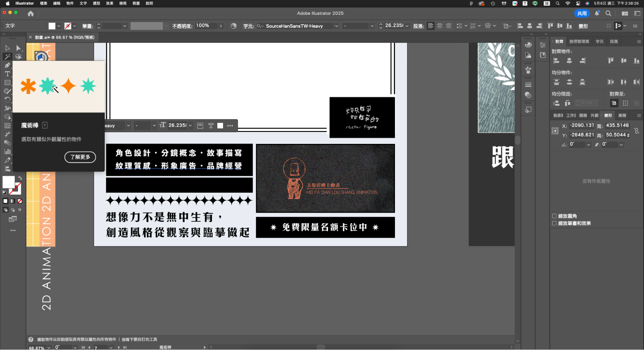This screenshot has height=350, width=644.
Task: Click the 了解更多 button
Action: pyautogui.click(x=80, y=157)
